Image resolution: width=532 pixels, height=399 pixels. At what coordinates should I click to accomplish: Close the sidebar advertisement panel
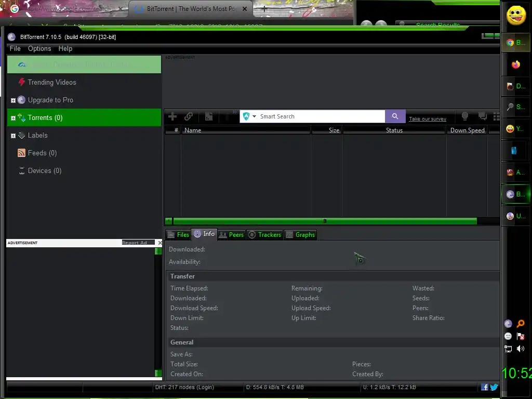[160, 243]
